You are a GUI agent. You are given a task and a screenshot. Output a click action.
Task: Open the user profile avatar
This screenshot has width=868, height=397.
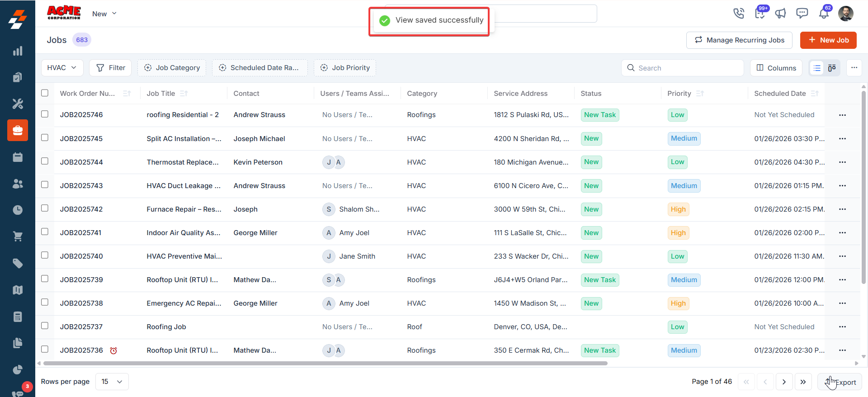coord(845,14)
